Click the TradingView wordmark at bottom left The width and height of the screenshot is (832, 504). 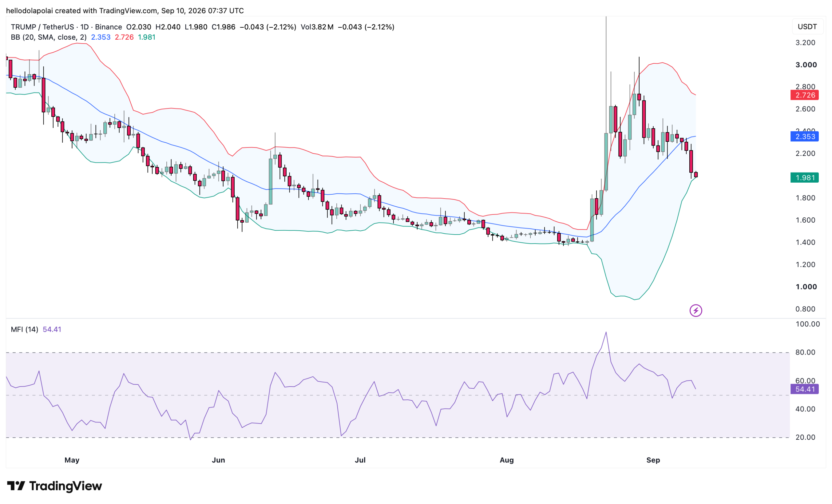click(x=66, y=486)
